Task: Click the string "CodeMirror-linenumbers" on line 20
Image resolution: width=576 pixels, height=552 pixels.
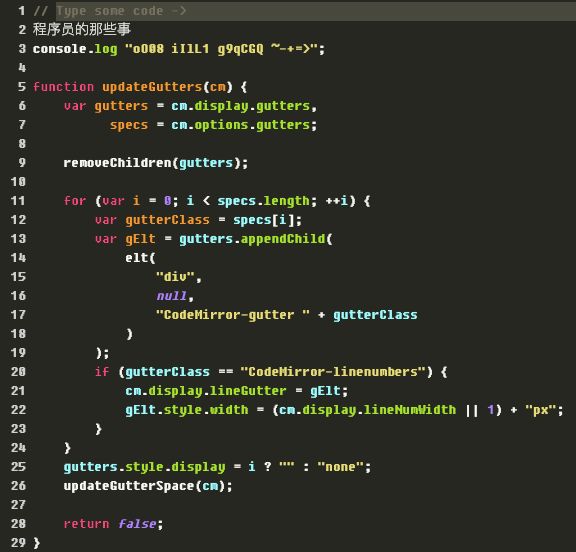Action: pos(333,372)
